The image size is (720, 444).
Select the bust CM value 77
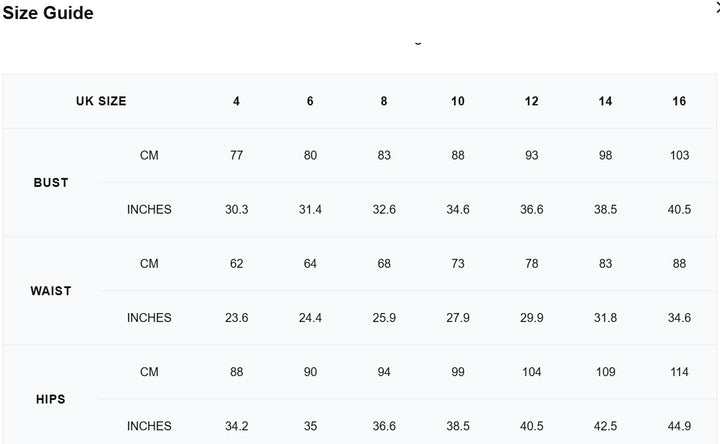click(x=237, y=155)
